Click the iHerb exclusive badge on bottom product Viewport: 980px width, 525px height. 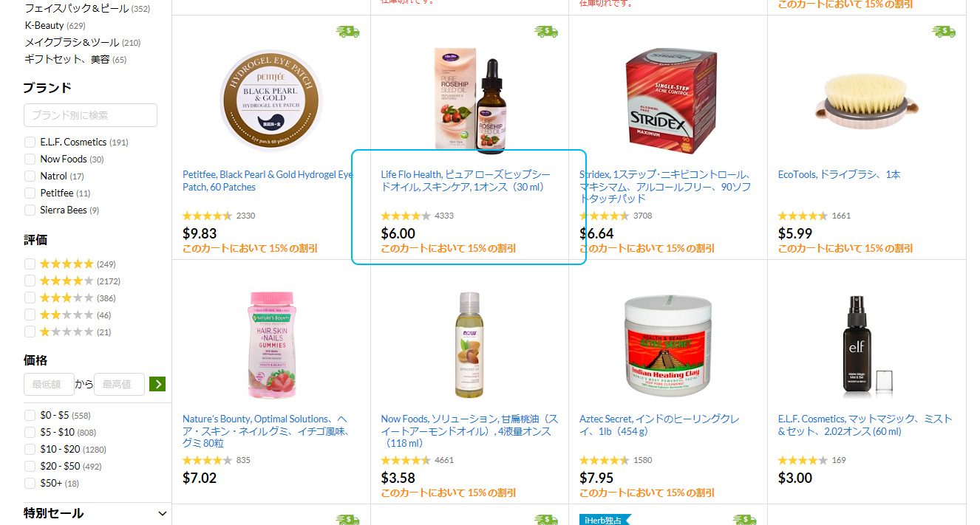pos(604,520)
